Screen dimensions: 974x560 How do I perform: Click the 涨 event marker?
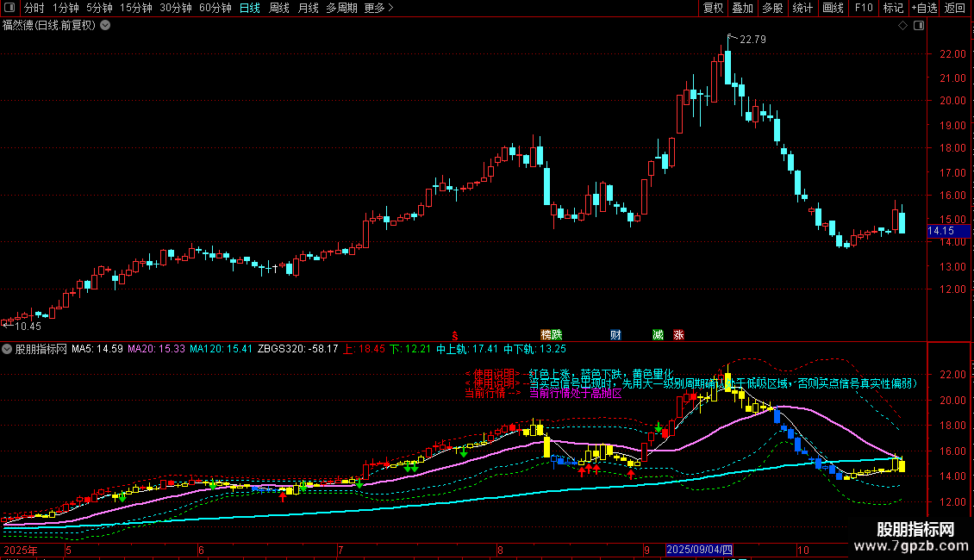(678, 335)
